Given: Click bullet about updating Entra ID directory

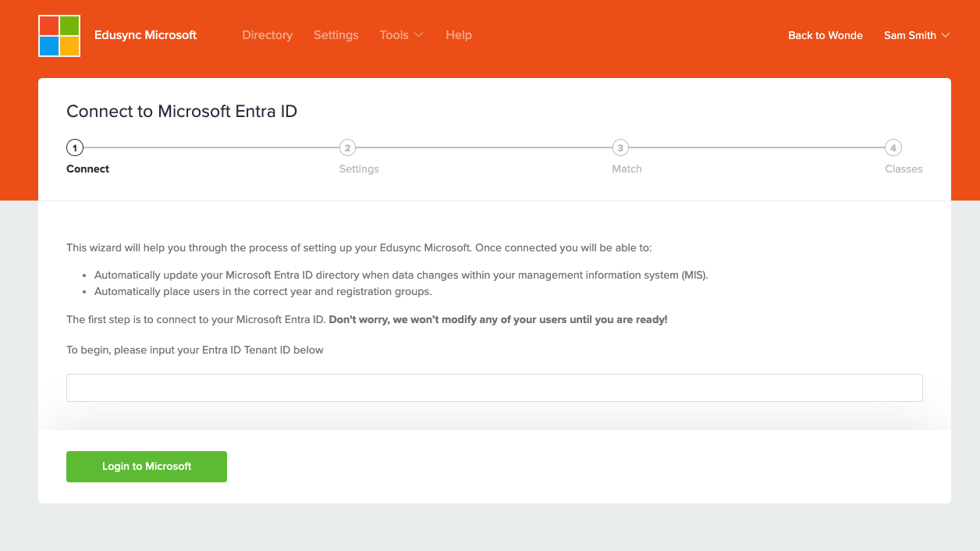Looking at the screenshot, I should coord(401,275).
